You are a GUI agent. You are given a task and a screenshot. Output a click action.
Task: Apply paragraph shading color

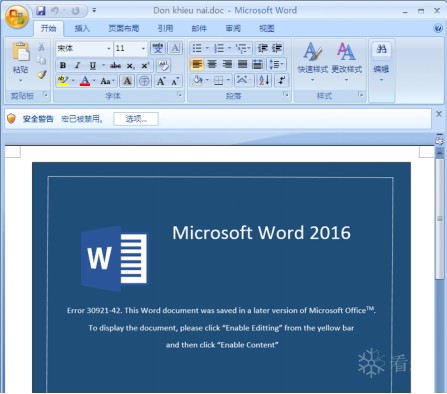197,80
